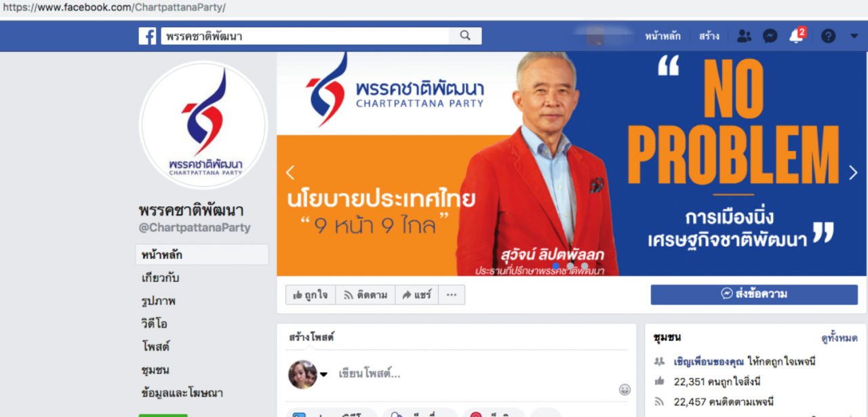This screenshot has width=868, height=417.
Task: Open the วิดีโอ sidebar tab
Action: tap(155, 324)
